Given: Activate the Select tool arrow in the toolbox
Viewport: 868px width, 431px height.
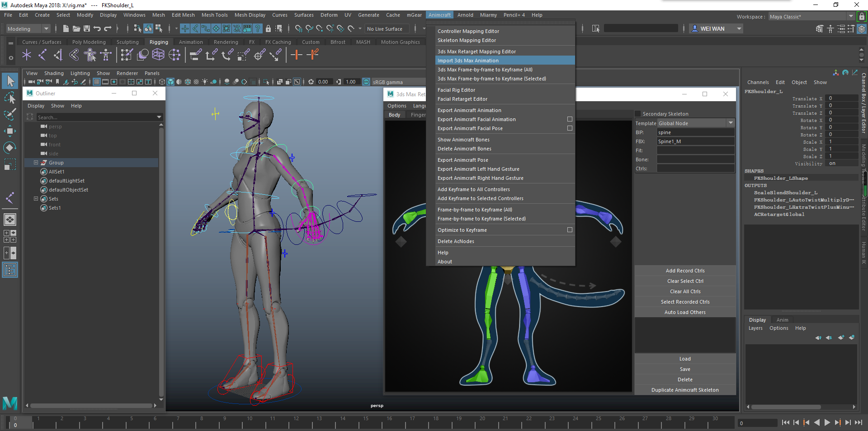Looking at the screenshot, I should [x=10, y=81].
